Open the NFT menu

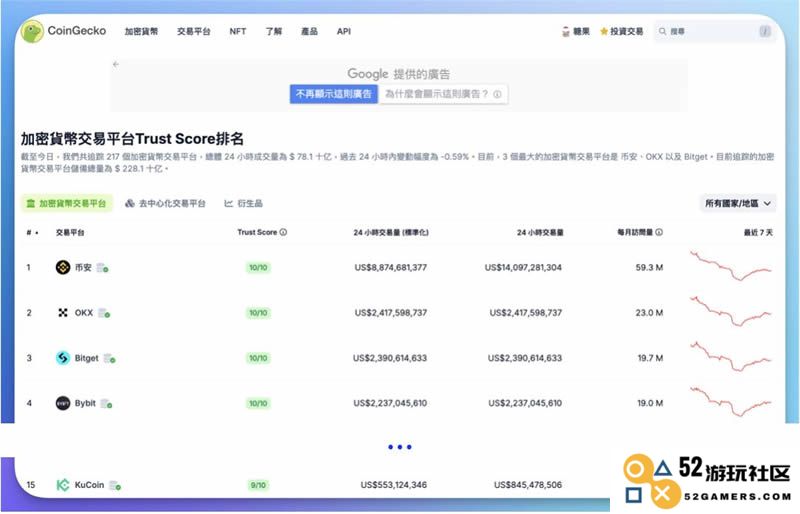pos(238,32)
